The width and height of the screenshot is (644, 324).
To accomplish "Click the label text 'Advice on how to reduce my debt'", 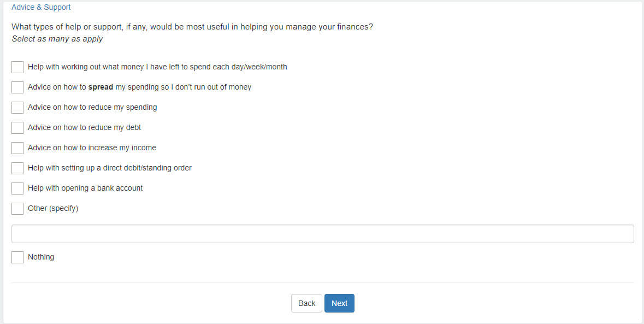I will [84, 128].
